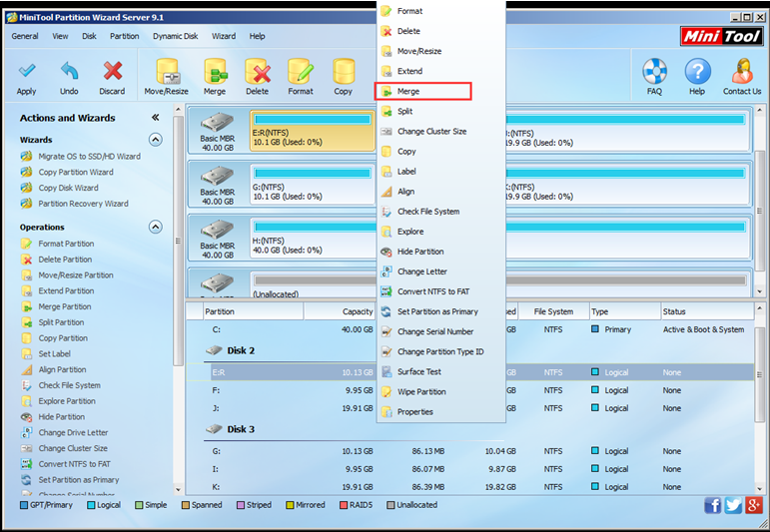Click Align Partition in Operations

pos(62,369)
